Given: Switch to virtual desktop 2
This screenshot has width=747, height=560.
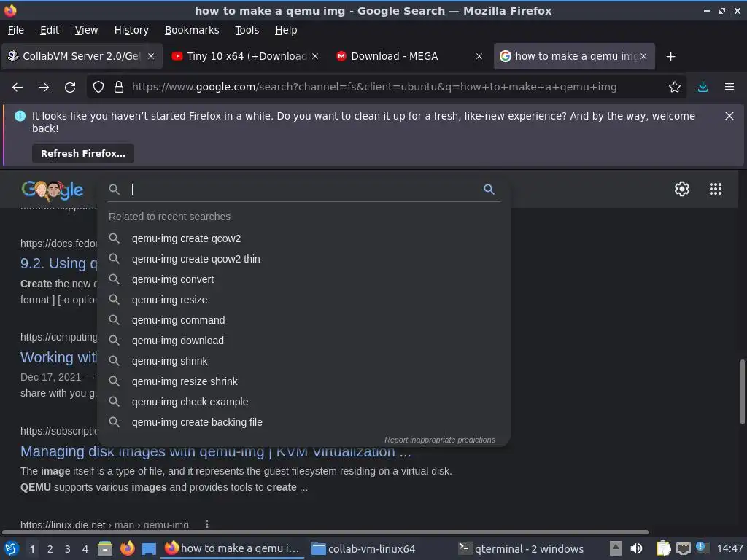Looking at the screenshot, I should 50,549.
